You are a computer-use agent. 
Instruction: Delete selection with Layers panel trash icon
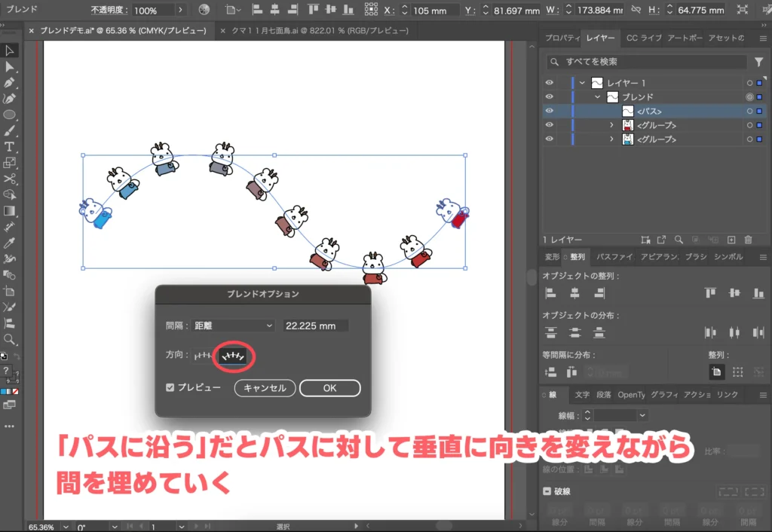(x=749, y=240)
